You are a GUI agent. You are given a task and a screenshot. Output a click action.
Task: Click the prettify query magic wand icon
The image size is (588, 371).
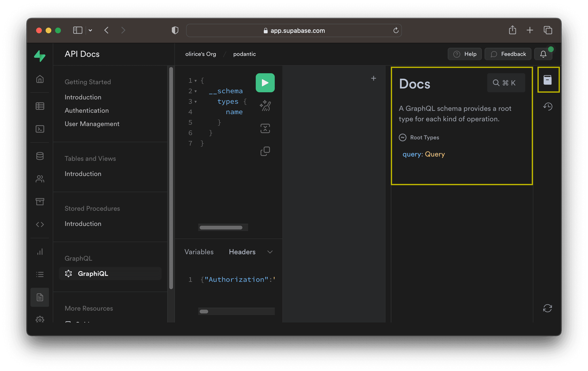pos(265,106)
